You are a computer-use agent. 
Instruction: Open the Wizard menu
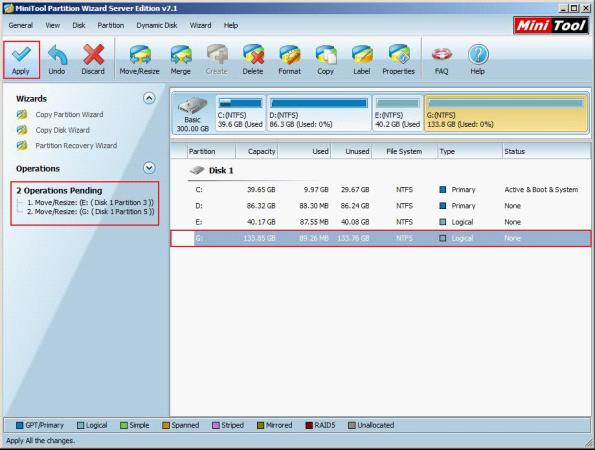pyautogui.click(x=200, y=25)
